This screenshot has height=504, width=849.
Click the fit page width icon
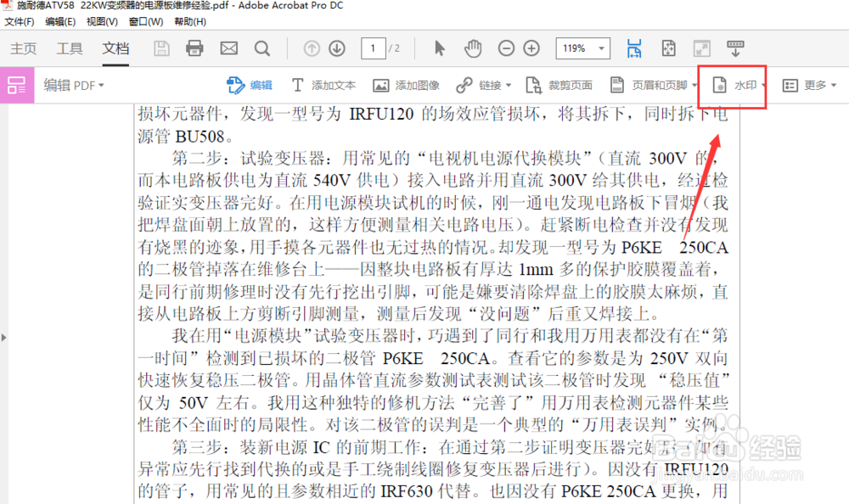coord(634,48)
